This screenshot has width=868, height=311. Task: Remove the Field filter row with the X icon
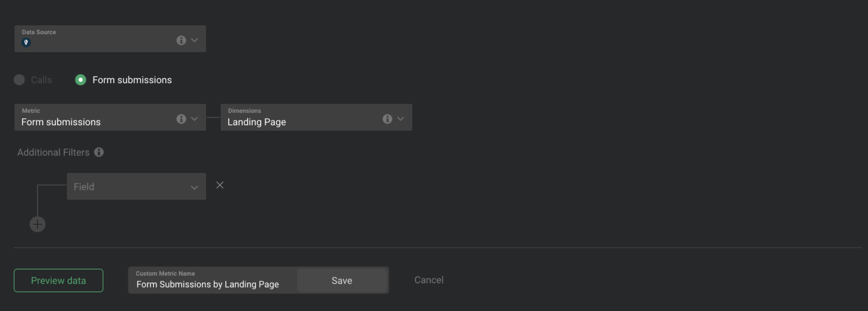click(220, 185)
